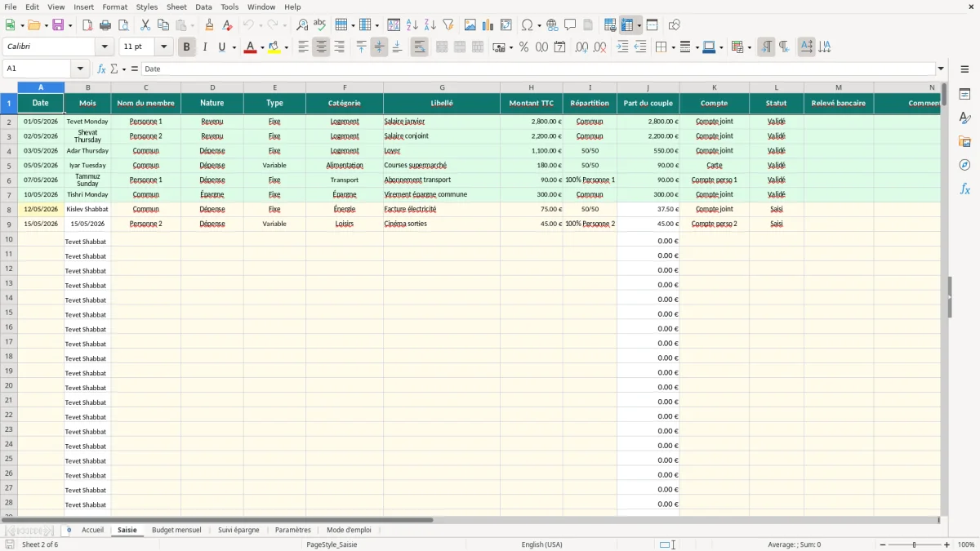This screenshot has width=980, height=551.
Task: Click the Statut header cell
Action: [x=776, y=103]
